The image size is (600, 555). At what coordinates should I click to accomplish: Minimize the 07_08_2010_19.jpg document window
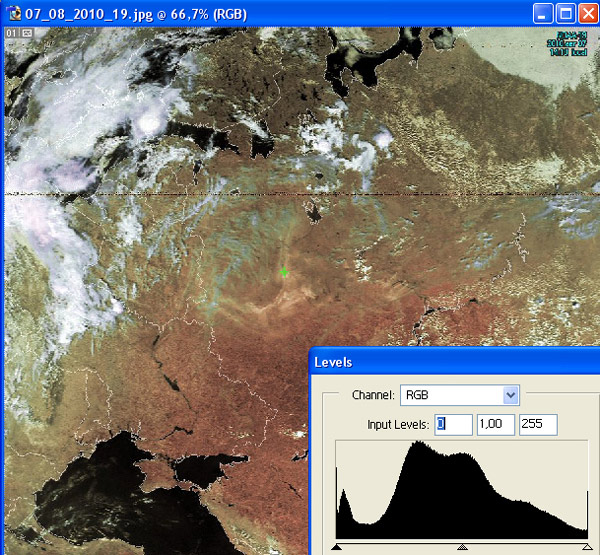point(542,14)
